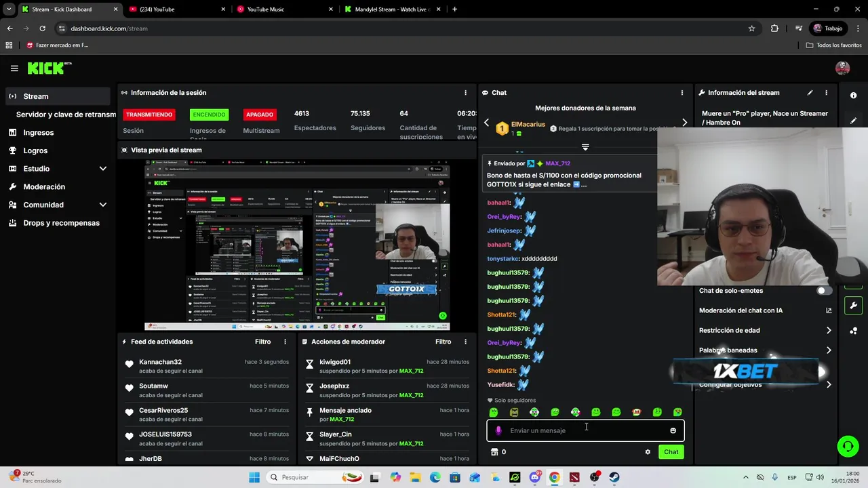Open Restricción de edad settings

765,331
